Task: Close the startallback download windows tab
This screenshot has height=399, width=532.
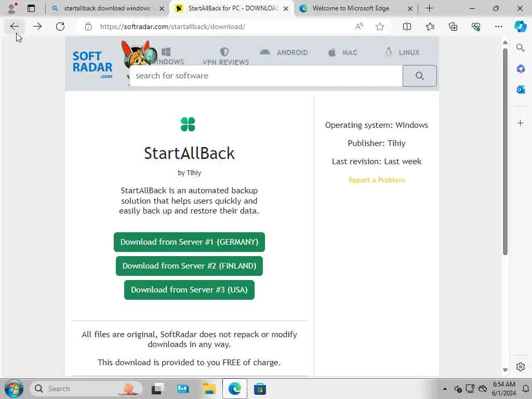Action: pos(162,8)
